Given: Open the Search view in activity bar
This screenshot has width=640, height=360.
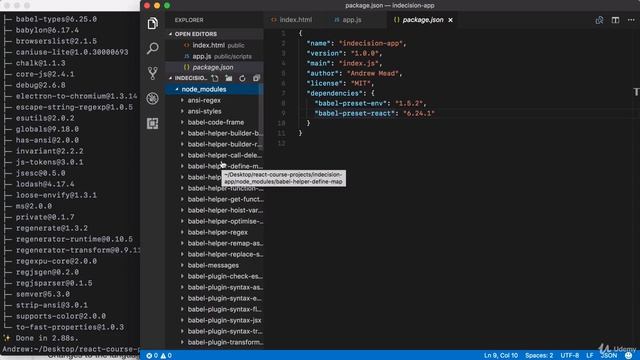Looking at the screenshot, I should pyautogui.click(x=153, y=48).
